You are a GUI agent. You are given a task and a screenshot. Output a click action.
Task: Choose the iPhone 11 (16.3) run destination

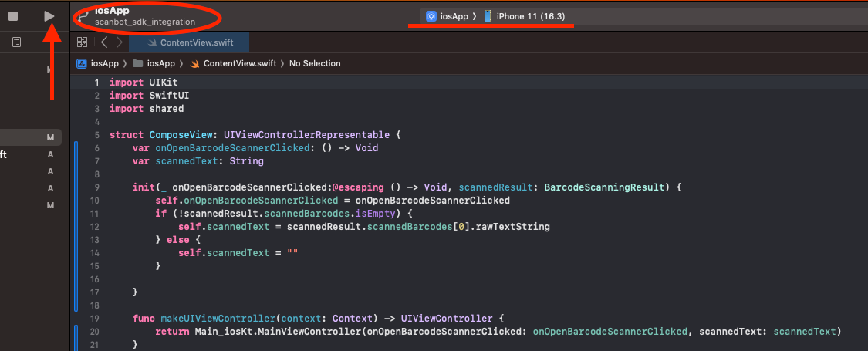530,16
